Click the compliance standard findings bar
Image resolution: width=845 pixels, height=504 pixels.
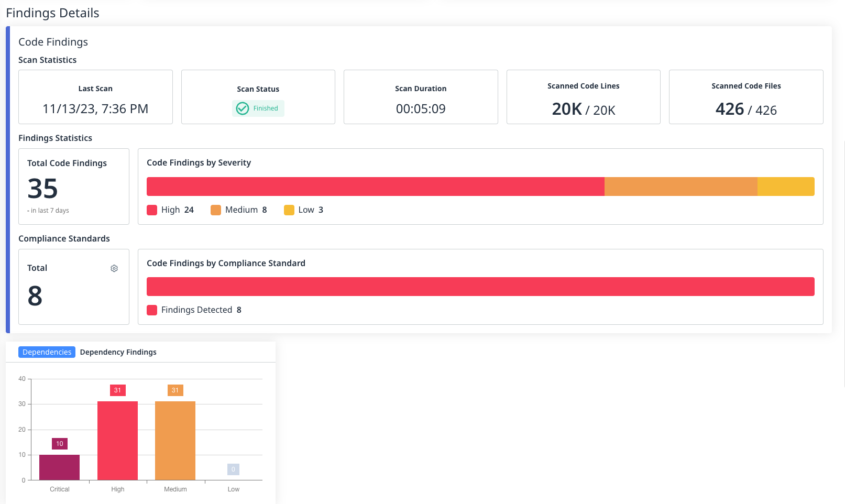pos(480,287)
